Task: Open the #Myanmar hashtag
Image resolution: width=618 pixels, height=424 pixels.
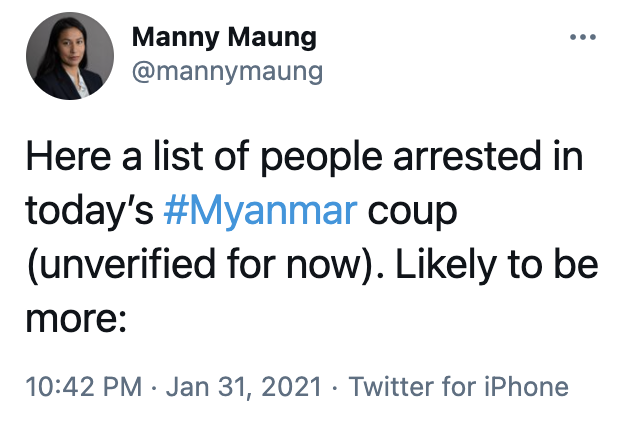Action: pyautogui.click(x=260, y=212)
